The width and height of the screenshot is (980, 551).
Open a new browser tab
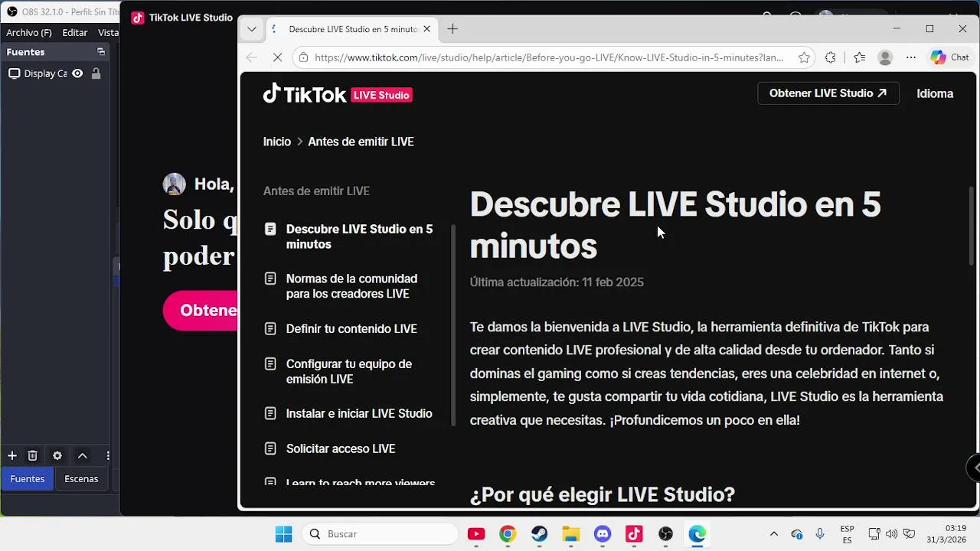tap(452, 29)
